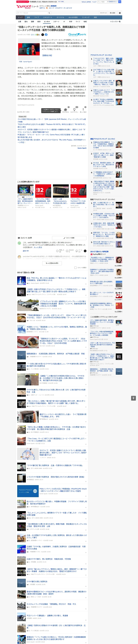Click the comment count 21 icon under headline
This screenshot has width=138, height=644.
click(33, 35)
